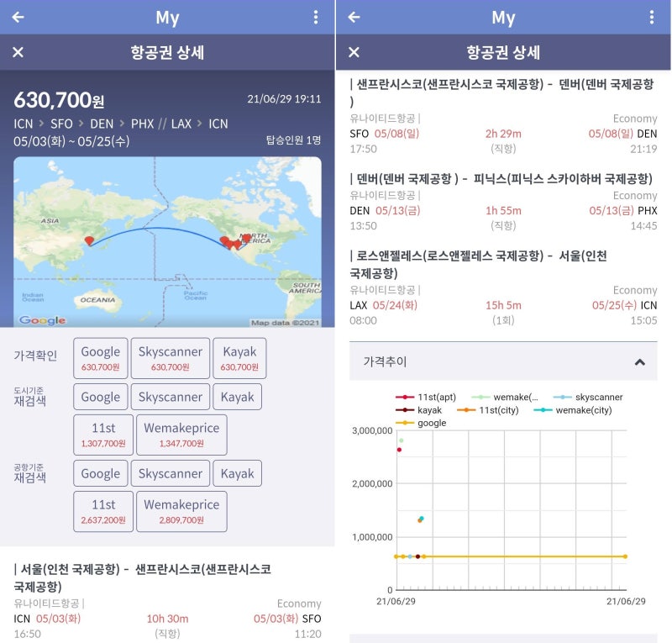Close the flight detail on the right screen
This screenshot has width=672, height=643.
[354, 52]
